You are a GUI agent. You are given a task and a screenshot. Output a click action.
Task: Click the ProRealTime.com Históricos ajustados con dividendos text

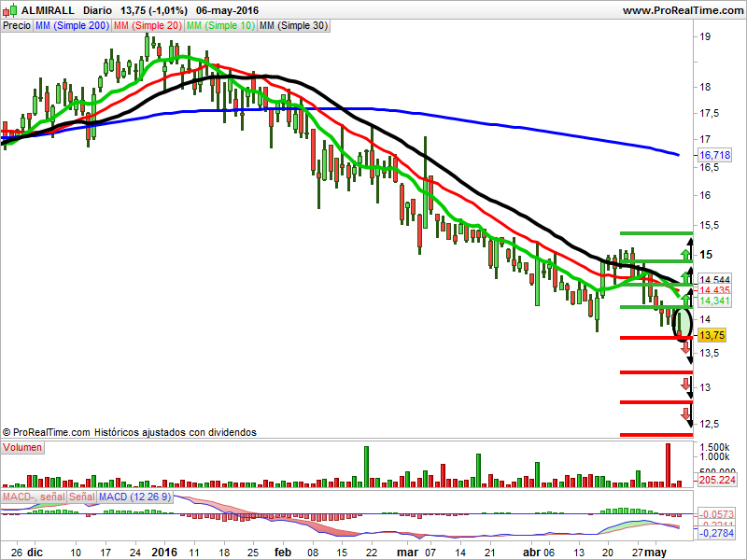pyautogui.click(x=130, y=432)
